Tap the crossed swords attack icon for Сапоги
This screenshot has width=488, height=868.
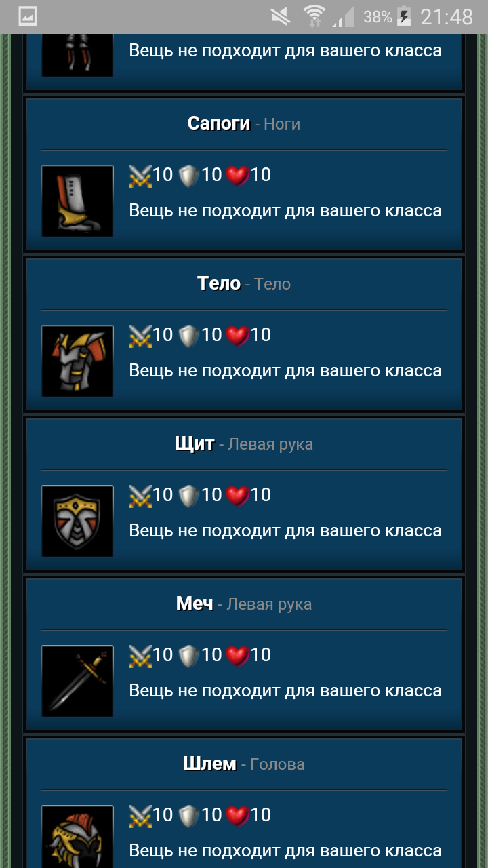(140, 176)
